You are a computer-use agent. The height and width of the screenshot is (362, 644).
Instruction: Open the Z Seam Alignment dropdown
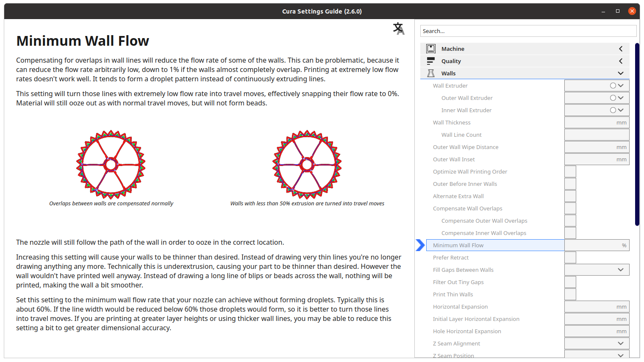[x=597, y=343]
